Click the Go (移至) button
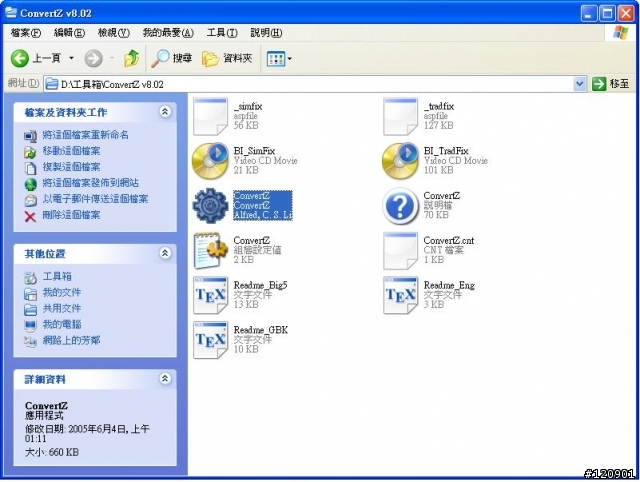Viewport: 640px width, 482px height. click(x=611, y=84)
